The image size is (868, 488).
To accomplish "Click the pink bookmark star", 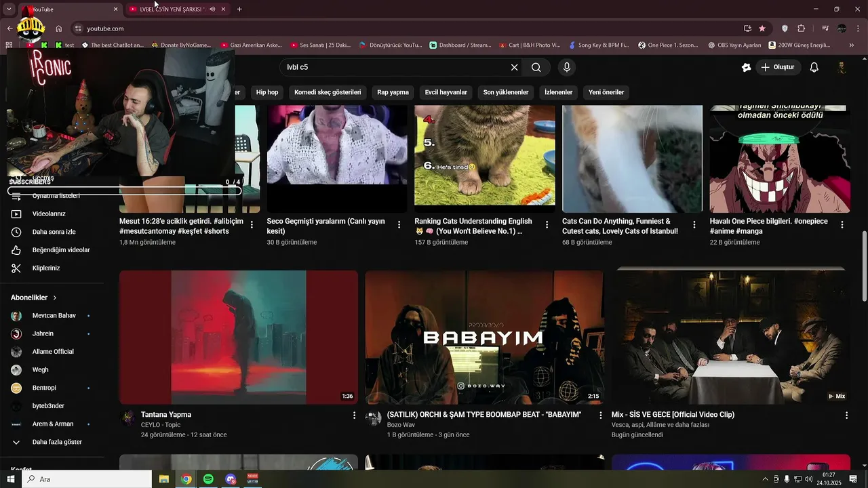I will [x=762, y=28].
